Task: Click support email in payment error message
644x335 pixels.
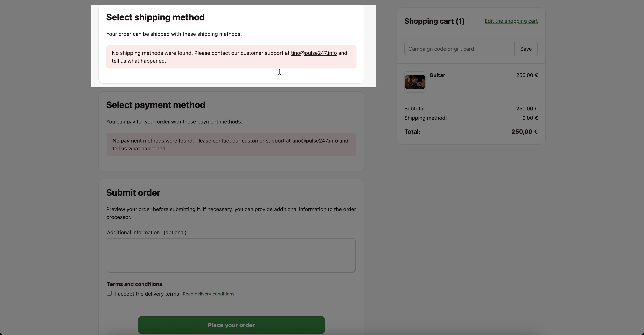Action: pyautogui.click(x=315, y=141)
